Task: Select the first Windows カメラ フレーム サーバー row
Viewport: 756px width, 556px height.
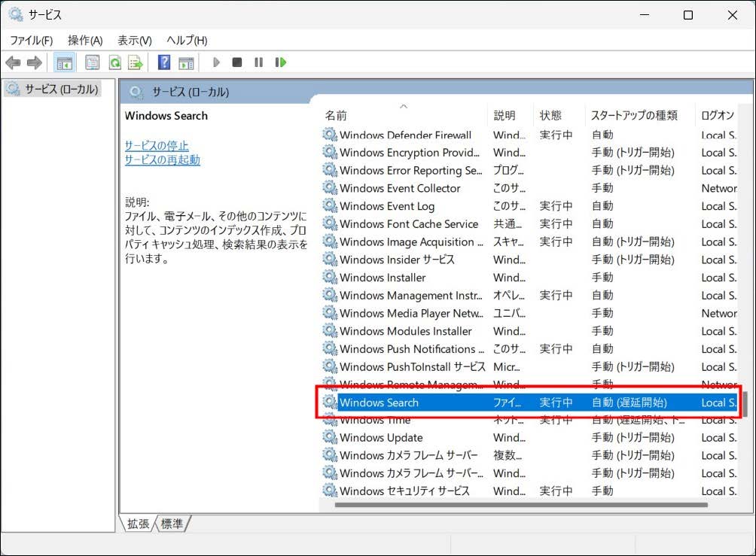Action: click(x=529, y=455)
